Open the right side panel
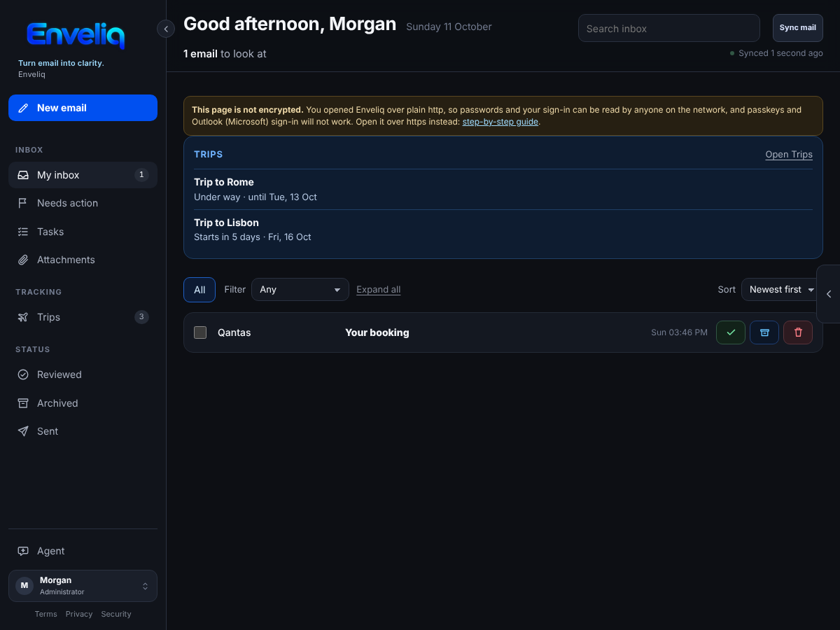 click(x=829, y=294)
